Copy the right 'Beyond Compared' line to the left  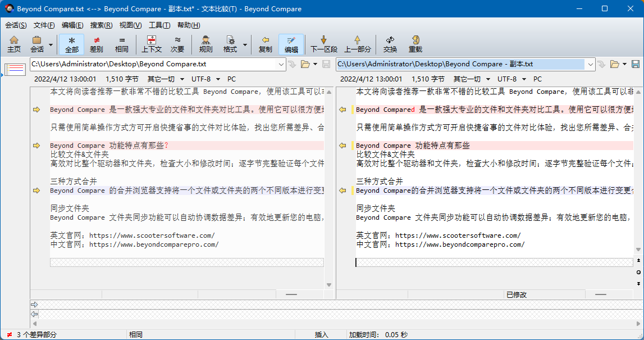click(342, 110)
